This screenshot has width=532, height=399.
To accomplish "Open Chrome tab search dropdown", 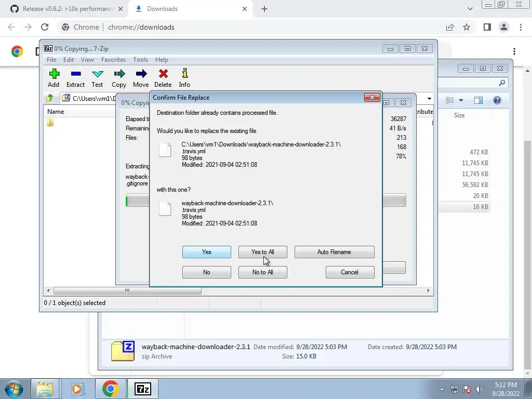I will click(x=470, y=9).
